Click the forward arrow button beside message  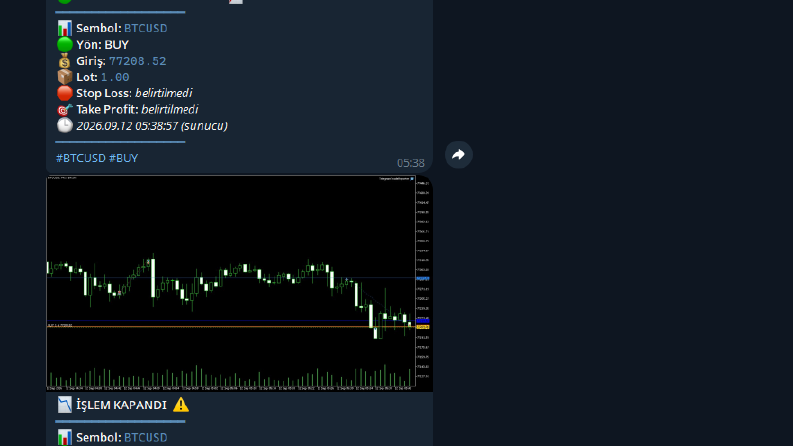click(459, 155)
